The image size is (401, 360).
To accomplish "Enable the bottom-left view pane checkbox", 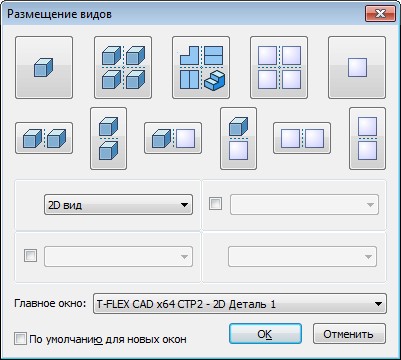I will click(x=30, y=256).
